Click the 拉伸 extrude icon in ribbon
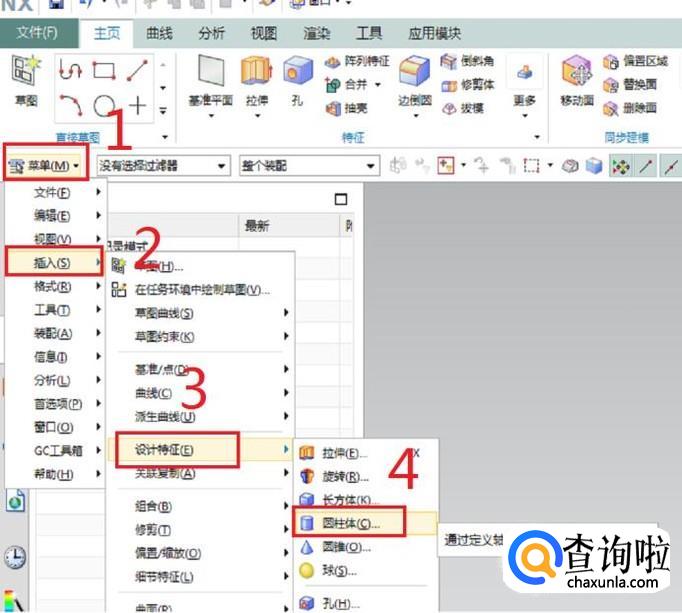 256,77
